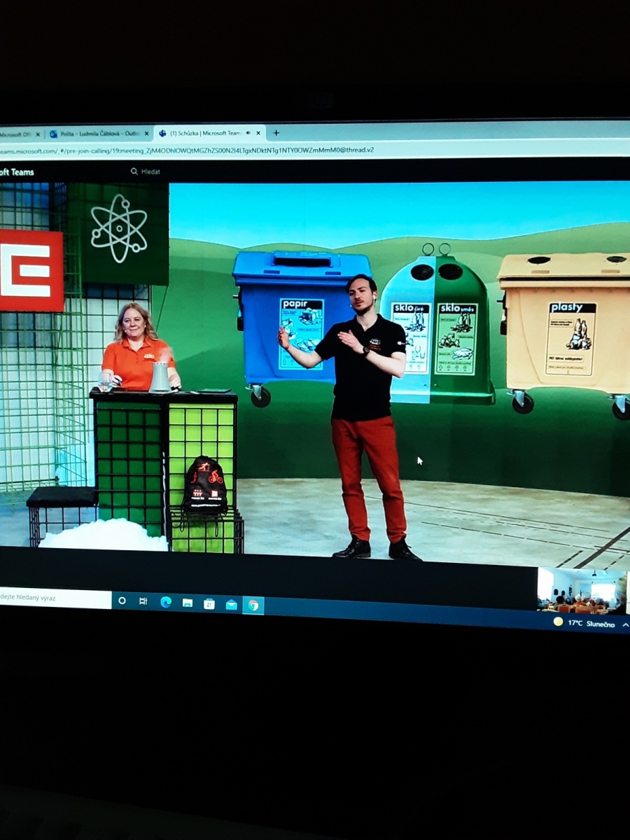Open the Mail app in taskbar

(x=231, y=605)
